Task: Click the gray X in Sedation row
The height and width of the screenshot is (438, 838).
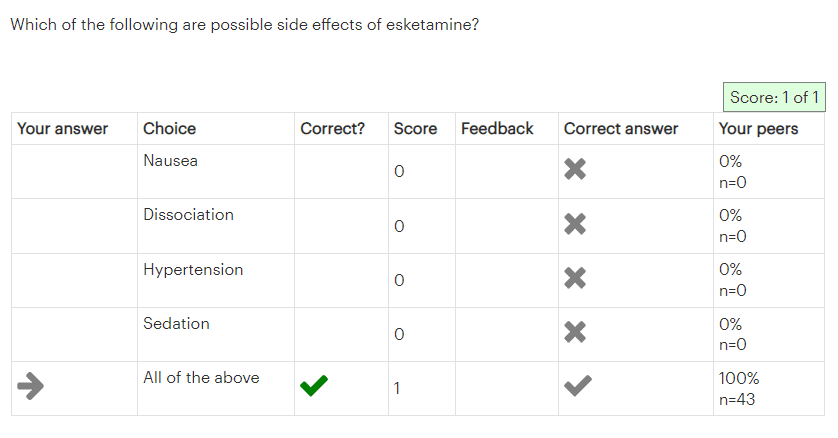Action: [x=574, y=333]
